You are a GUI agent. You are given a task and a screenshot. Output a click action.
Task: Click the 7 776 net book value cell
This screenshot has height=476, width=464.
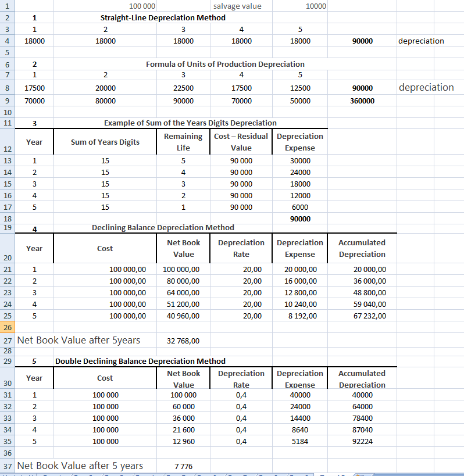(183, 466)
